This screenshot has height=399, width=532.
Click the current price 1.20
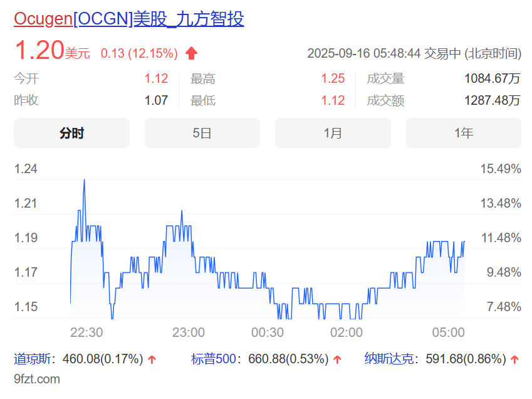coord(39,50)
